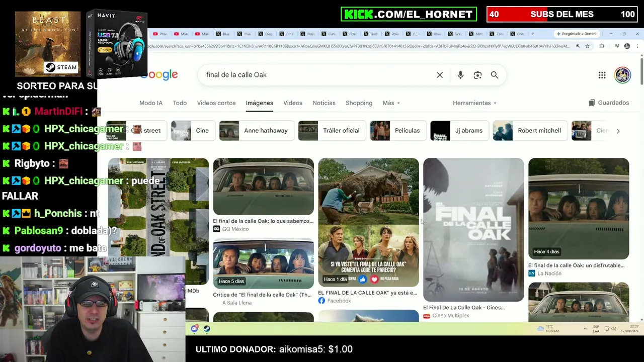Open the taskbar volume and network flyout
The width and height of the screenshot is (644, 362).
click(610, 329)
